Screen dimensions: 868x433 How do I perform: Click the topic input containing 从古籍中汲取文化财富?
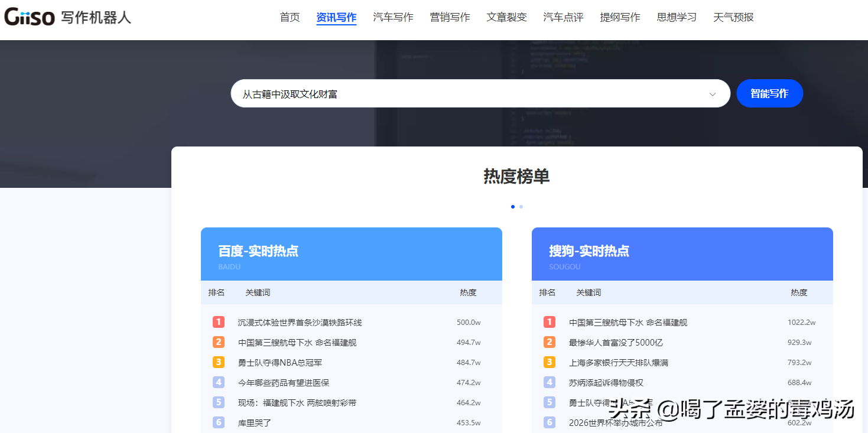[480, 93]
